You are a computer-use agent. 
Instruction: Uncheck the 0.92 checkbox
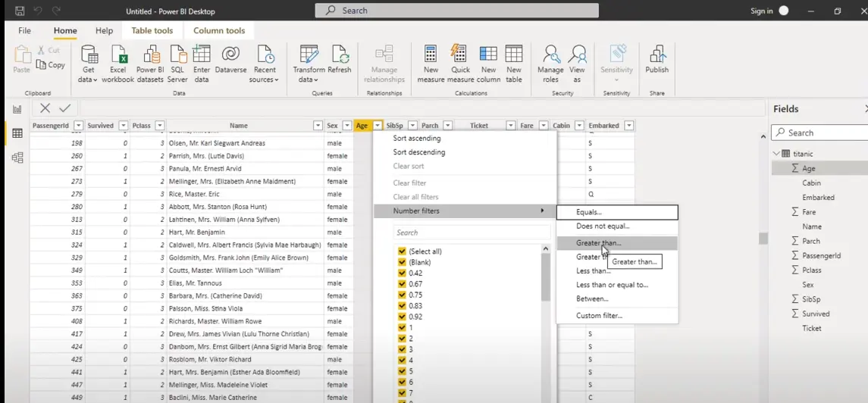(402, 317)
